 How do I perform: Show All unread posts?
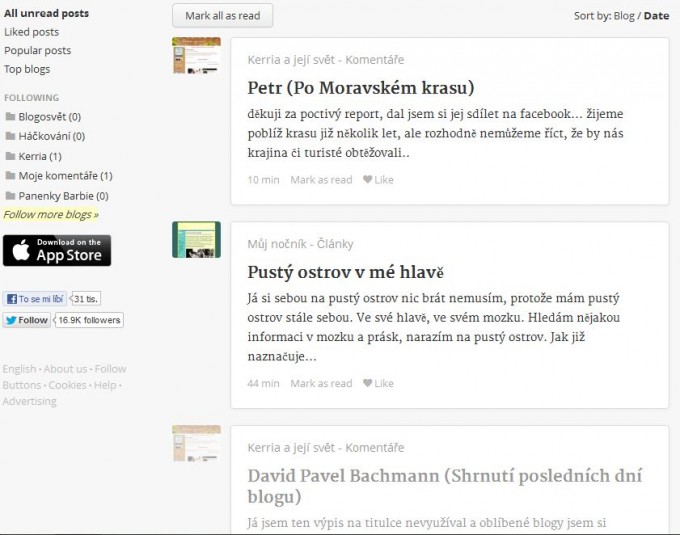(x=46, y=14)
